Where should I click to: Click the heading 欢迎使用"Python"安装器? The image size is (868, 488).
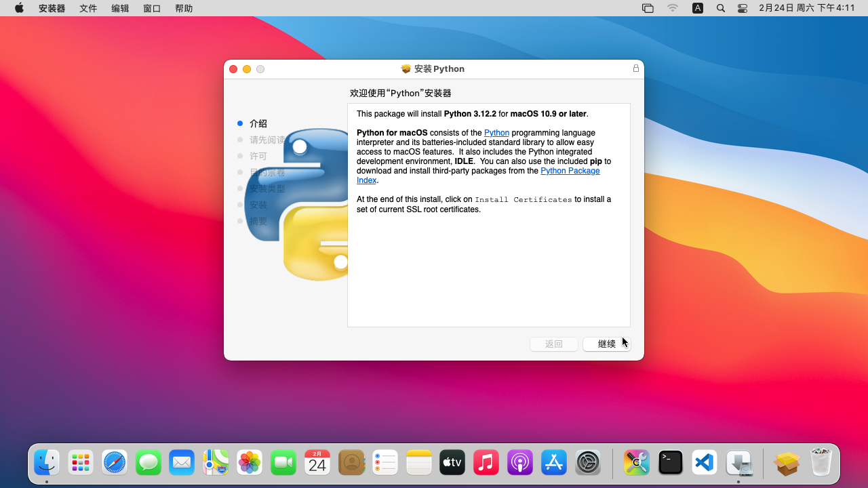[401, 93]
